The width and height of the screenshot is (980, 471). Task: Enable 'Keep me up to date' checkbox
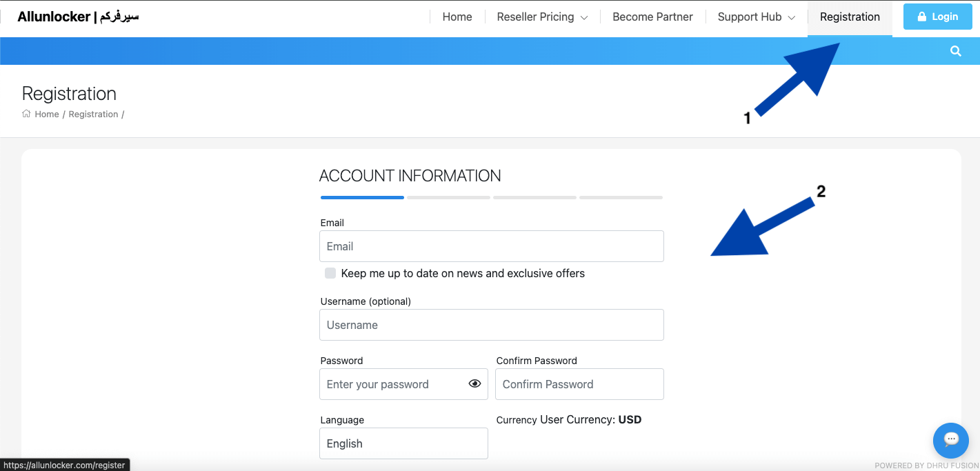pos(330,273)
